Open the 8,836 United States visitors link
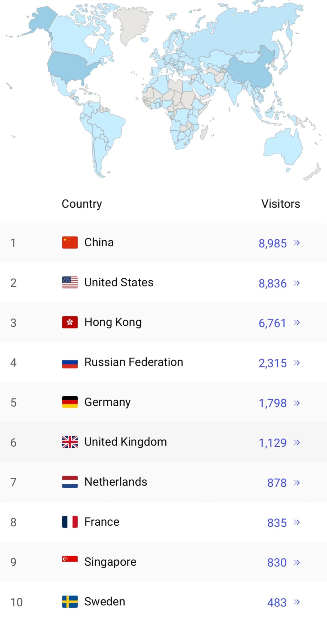 [272, 283]
